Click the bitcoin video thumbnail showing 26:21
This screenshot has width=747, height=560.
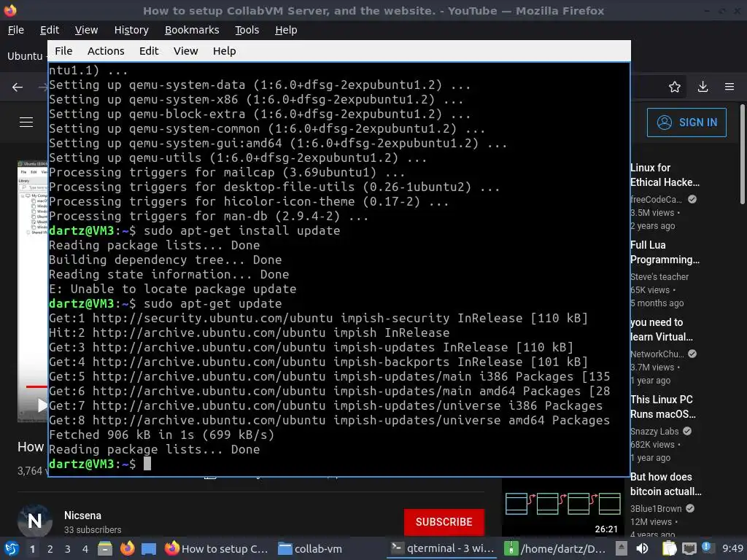pos(562,507)
